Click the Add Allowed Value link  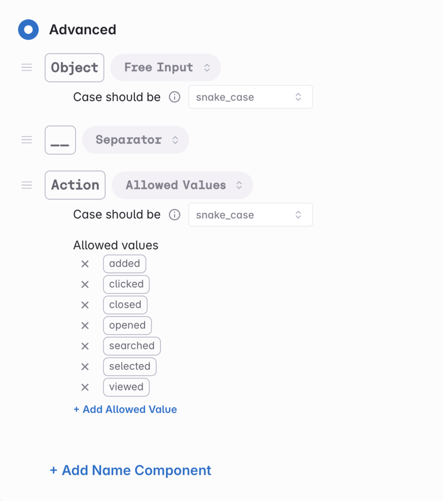(125, 409)
